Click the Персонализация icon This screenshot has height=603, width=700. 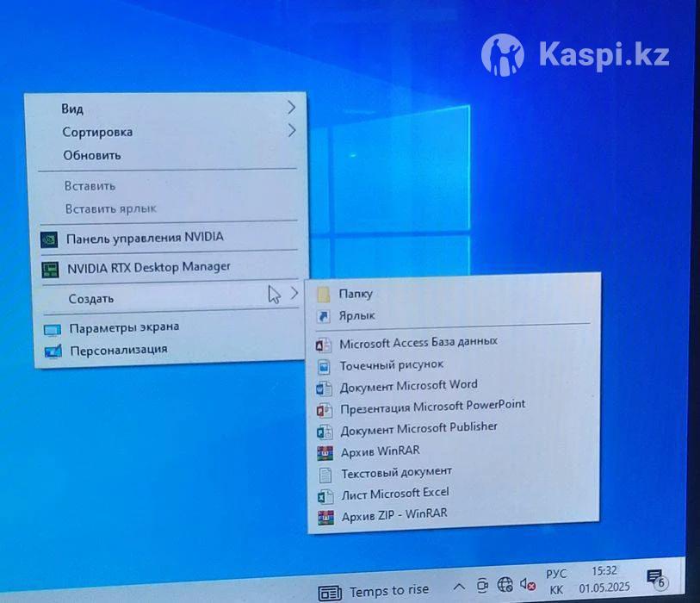pyautogui.click(x=53, y=351)
